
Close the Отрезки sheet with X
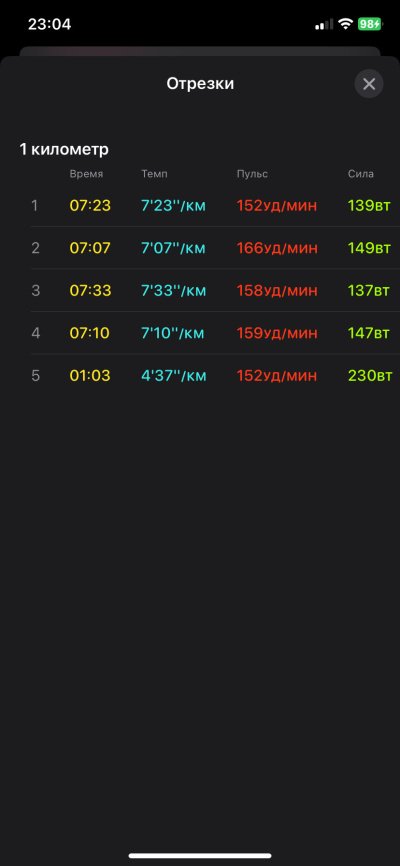(369, 84)
